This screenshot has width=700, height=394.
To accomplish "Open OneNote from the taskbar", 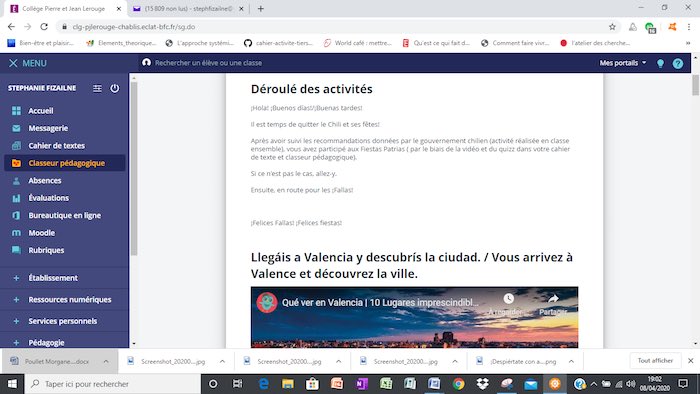I will click(361, 384).
